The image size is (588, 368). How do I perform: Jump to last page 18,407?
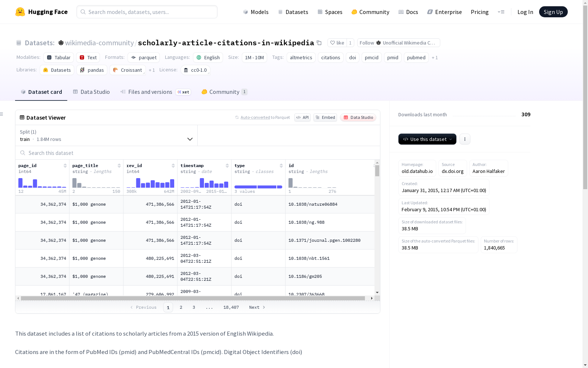coord(231,307)
